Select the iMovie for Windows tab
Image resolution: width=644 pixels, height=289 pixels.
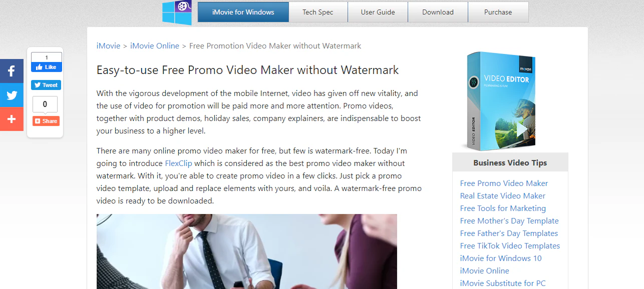(x=243, y=12)
